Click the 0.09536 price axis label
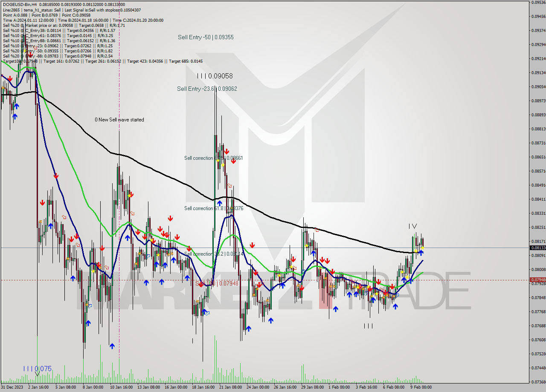 coord(538,3)
